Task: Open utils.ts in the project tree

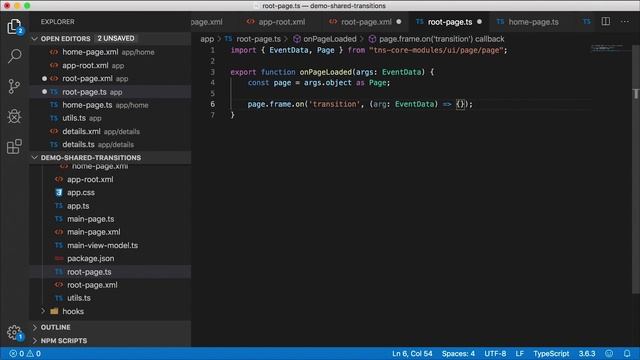Action: 110,298
